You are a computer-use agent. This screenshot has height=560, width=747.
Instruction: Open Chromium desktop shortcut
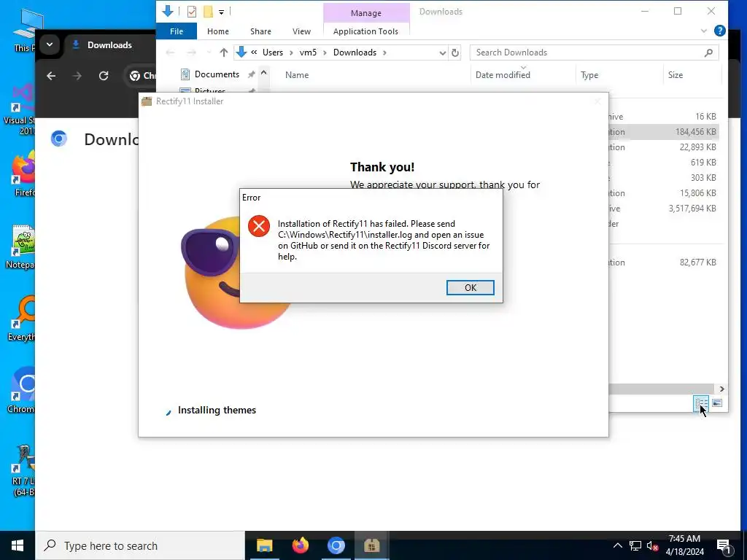(21, 391)
